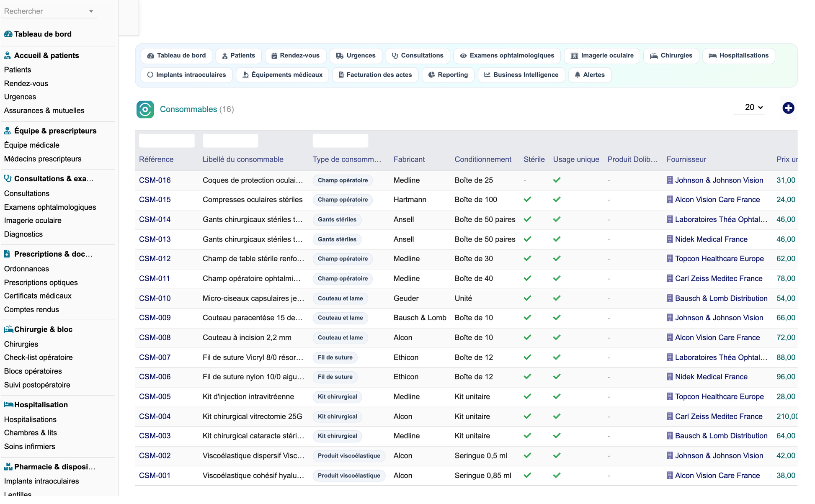The height and width of the screenshot is (504, 815).
Task: Click the Prescriptions & doc… document icon
Action: pyautogui.click(x=7, y=254)
